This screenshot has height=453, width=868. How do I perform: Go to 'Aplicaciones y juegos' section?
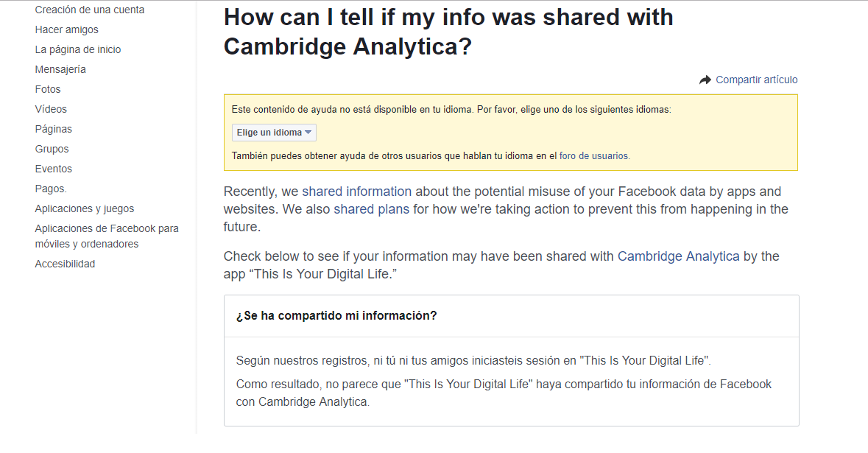point(85,209)
